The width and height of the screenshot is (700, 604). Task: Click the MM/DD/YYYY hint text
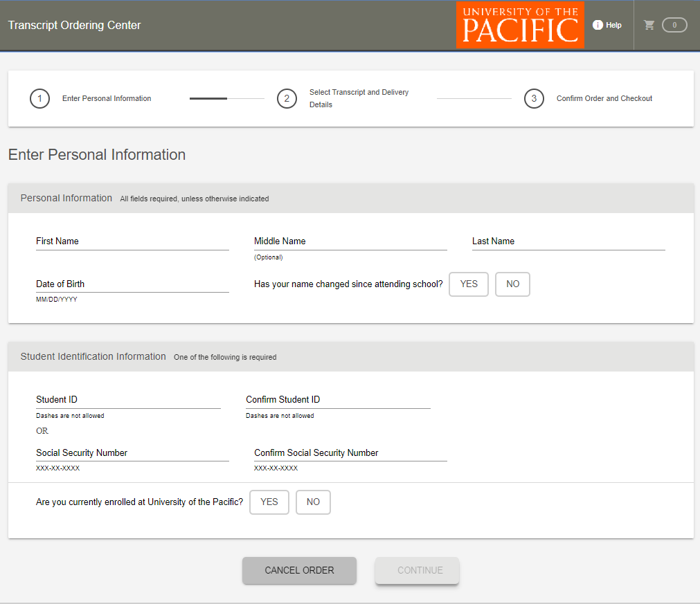57,300
